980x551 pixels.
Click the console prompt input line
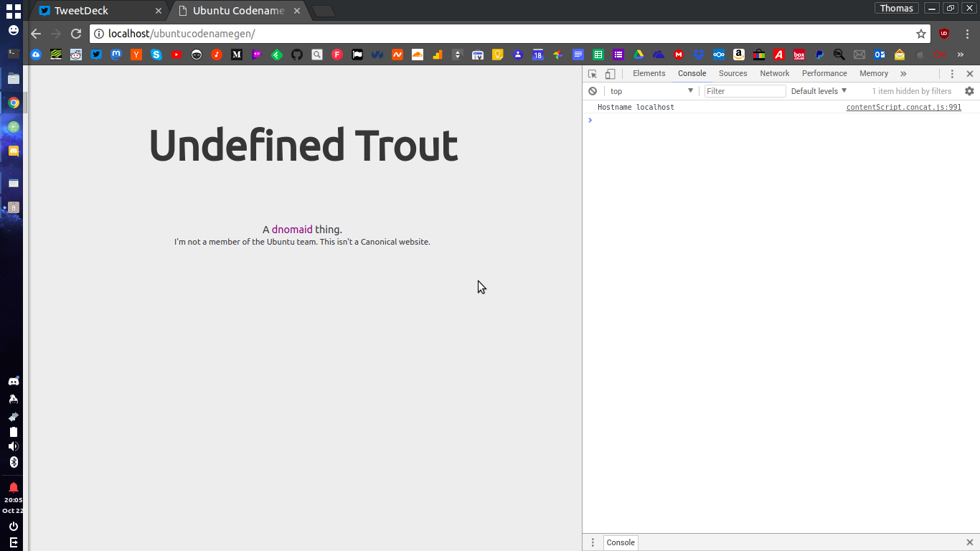coord(782,120)
